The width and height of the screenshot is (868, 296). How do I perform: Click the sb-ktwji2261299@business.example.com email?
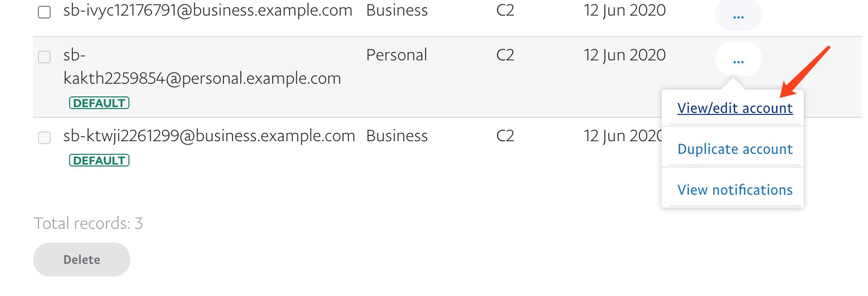[x=209, y=136]
